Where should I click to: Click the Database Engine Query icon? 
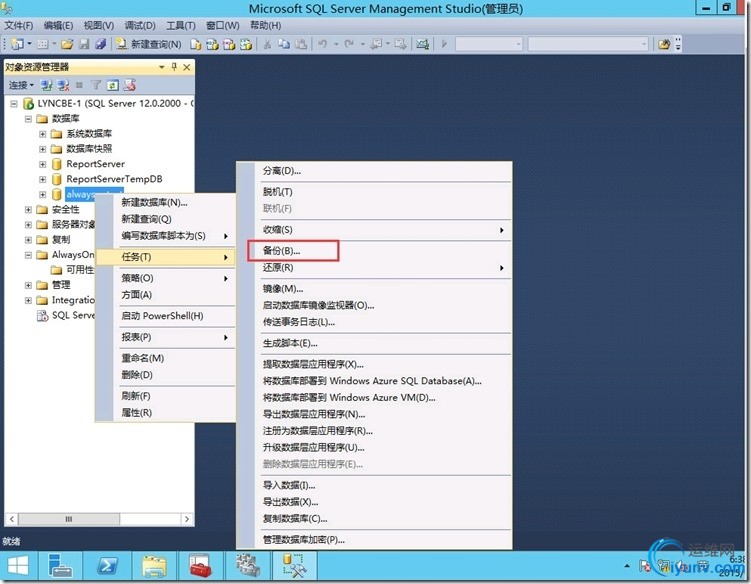tap(195, 44)
